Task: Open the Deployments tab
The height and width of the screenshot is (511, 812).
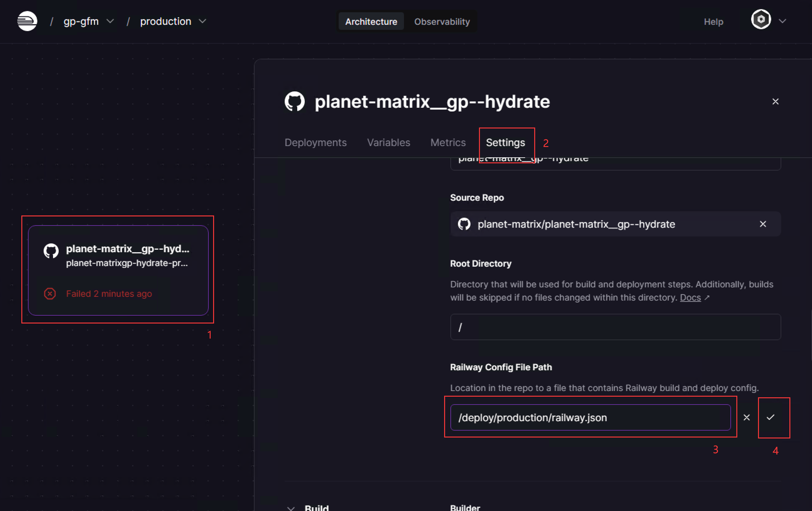Action: [315, 142]
